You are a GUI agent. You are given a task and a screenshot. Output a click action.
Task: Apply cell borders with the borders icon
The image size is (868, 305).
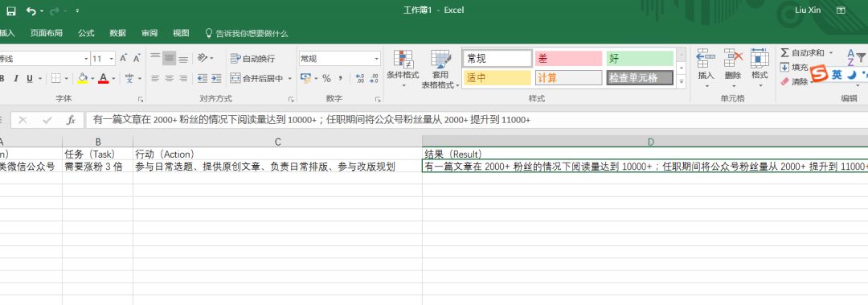tap(56, 78)
